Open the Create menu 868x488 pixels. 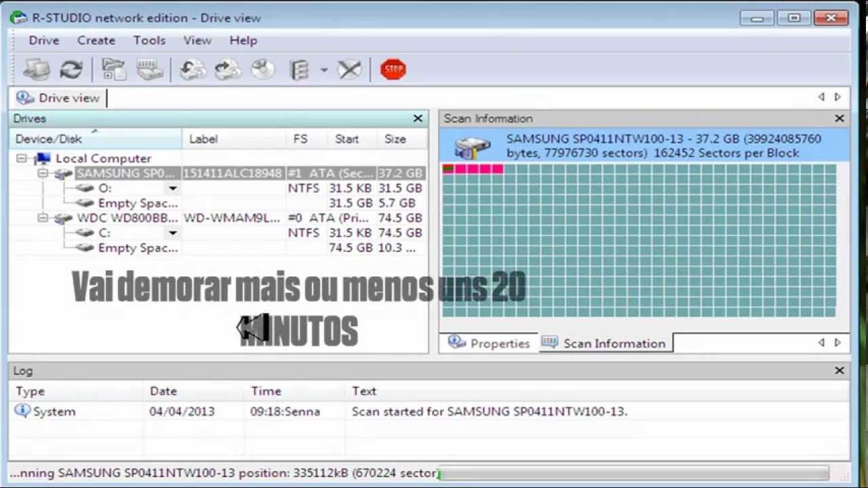click(96, 41)
